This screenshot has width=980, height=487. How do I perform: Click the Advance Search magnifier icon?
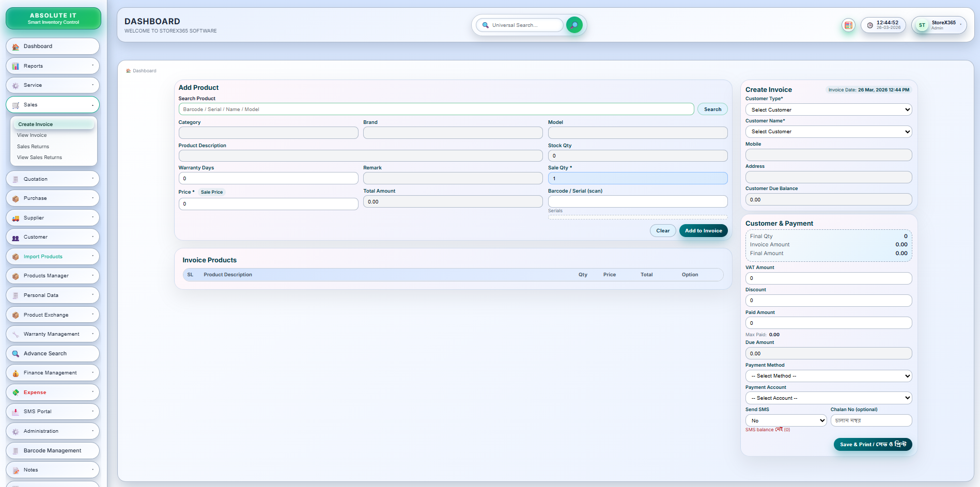[15, 353]
